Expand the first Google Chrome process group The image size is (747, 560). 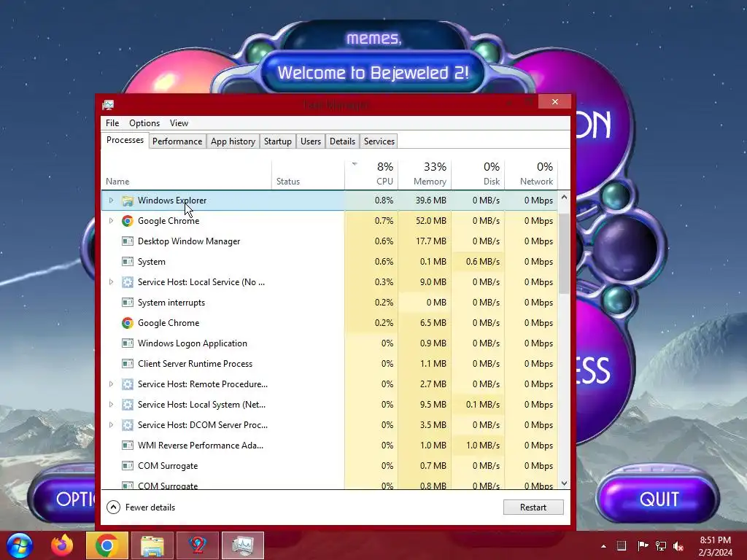(x=111, y=221)
